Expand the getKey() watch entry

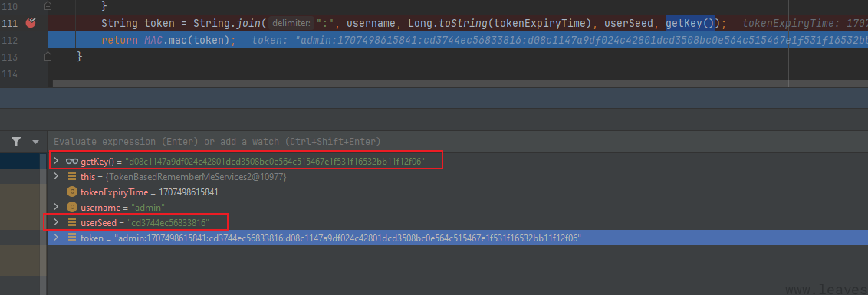(56, 161)
